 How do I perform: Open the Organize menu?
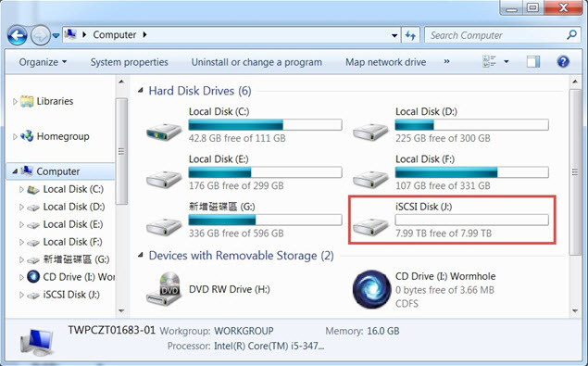(x=43, y=62)
